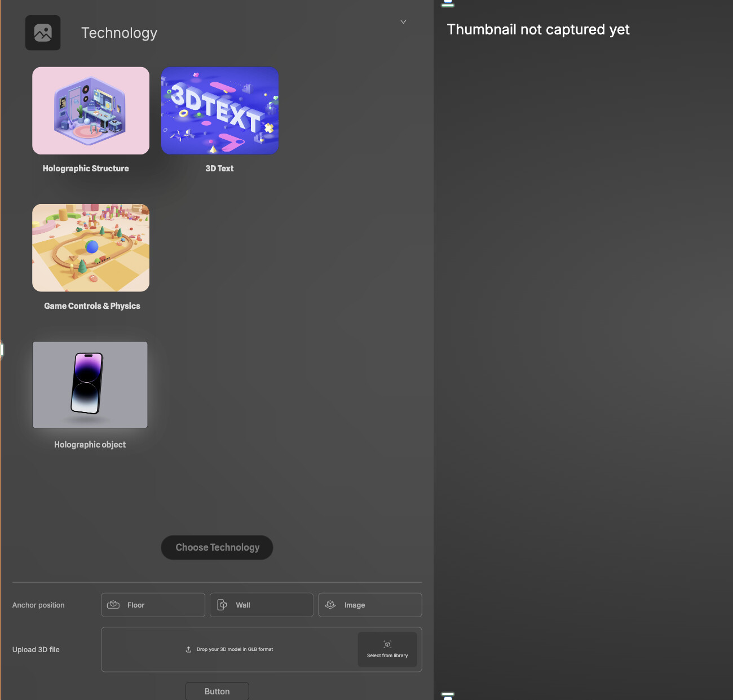733x700 pixels.
Task: Select the Game Controls & Physics thumbnail
Action: click(x=91, y=247)
